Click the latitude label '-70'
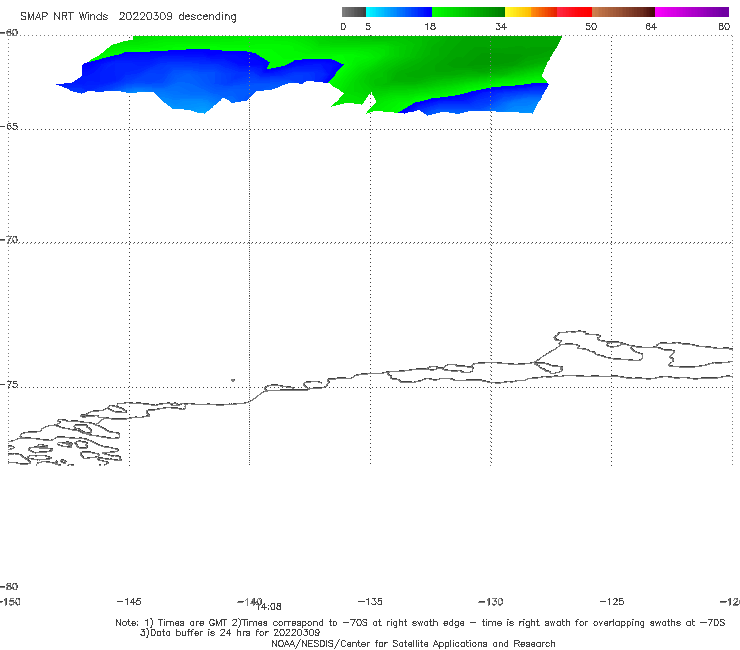740x650 pixels. pos(9,240)
